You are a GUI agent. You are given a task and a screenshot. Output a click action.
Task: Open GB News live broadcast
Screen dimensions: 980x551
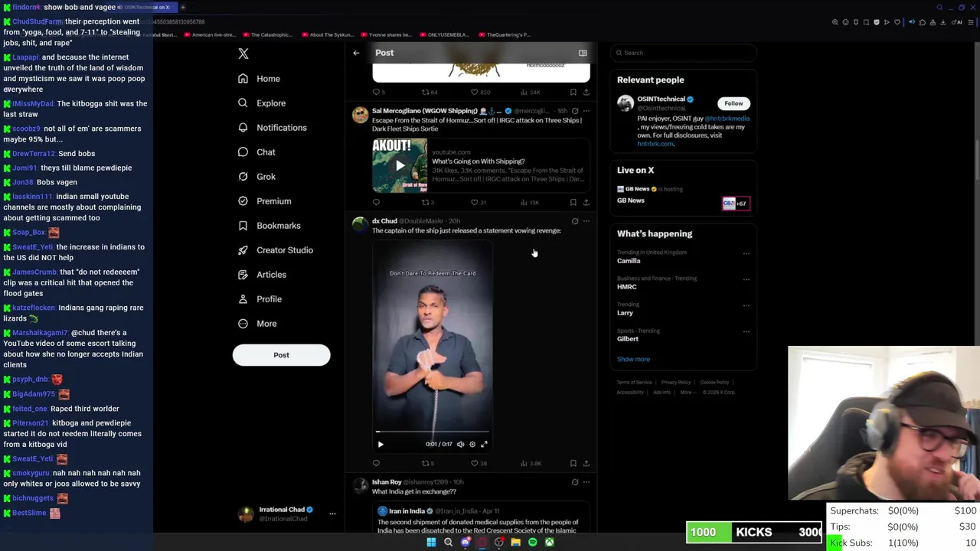tap(684, 195)
